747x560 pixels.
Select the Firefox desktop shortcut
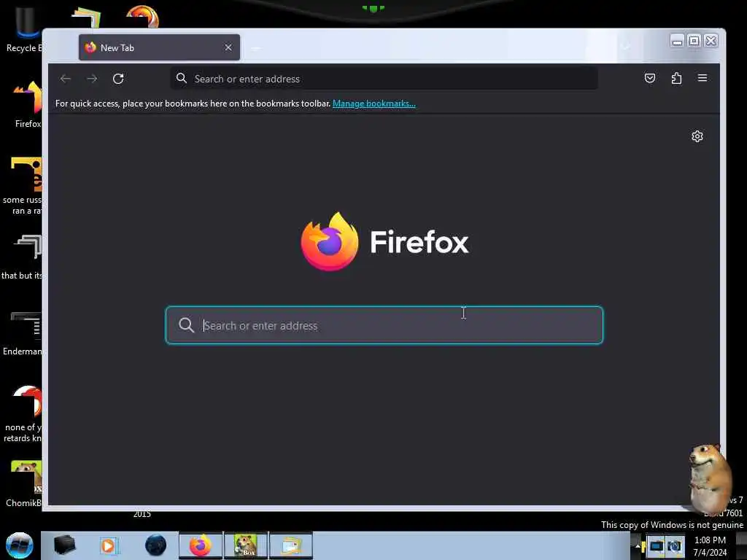click(x=28, y=105)
